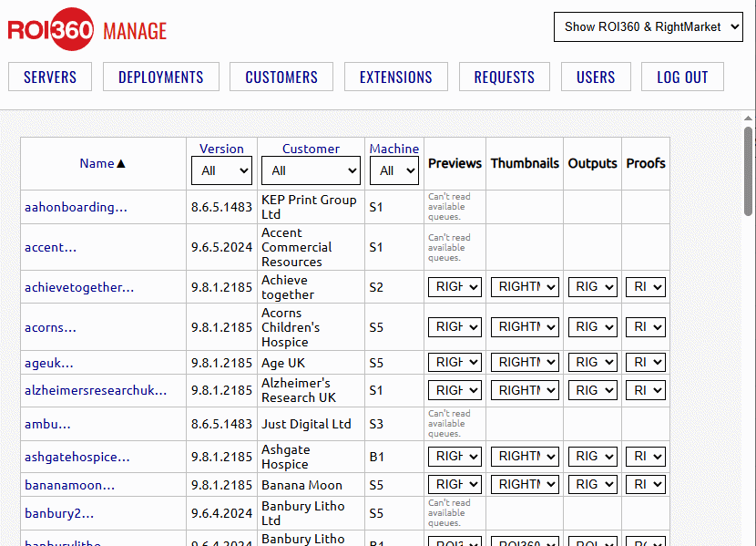Viewport: 756px width, 546px height.
Task: Change Previews queue for achievetogether row
Action: pos(455,287)
